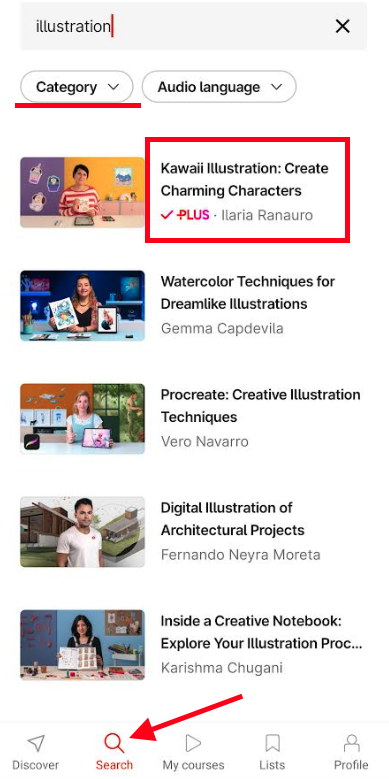Tap the PLUS badge on Kawaii course
This screenshot has height=779, width=389.
(185, 215)
